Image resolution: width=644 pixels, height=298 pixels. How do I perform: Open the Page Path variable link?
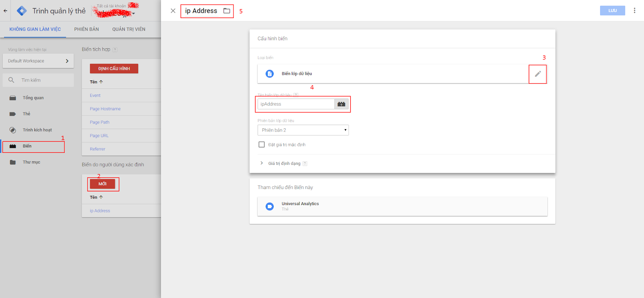tap(99, 122)
